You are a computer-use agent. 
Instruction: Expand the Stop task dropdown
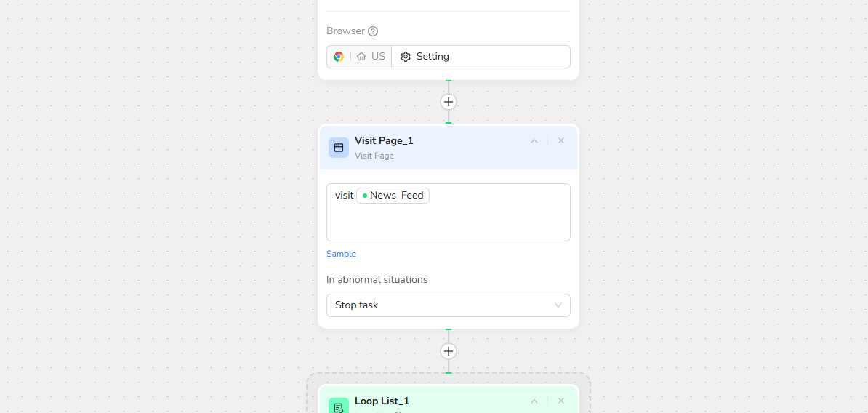[448, 305]
